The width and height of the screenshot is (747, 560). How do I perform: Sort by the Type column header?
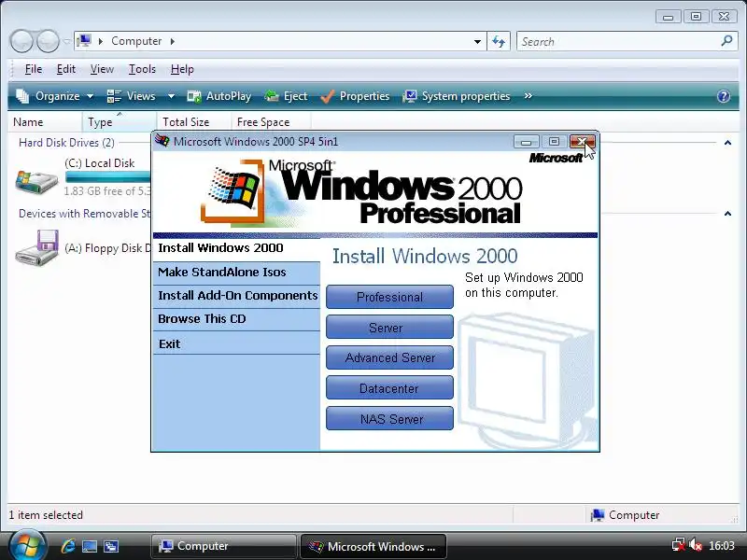point(120,122)
